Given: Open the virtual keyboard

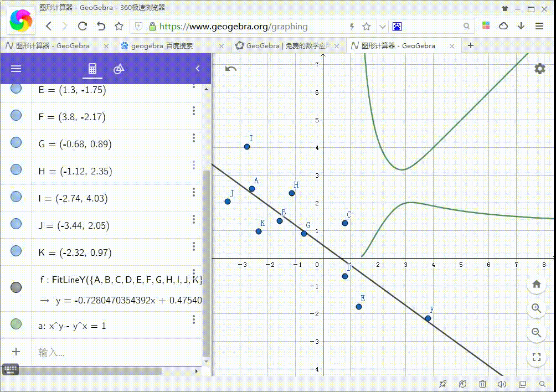Looking at the screenshot, I should [x=11, y=370].
